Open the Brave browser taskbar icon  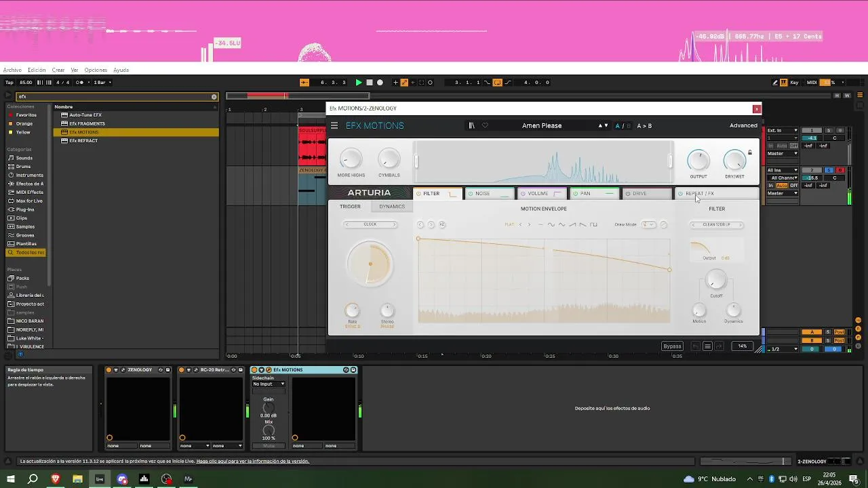point(56,479)
